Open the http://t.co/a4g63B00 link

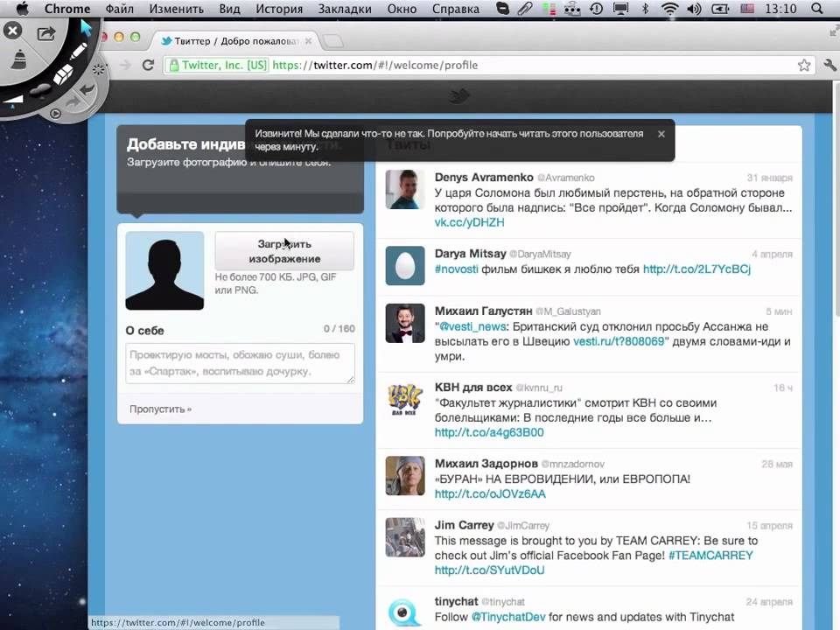point(489,432)
